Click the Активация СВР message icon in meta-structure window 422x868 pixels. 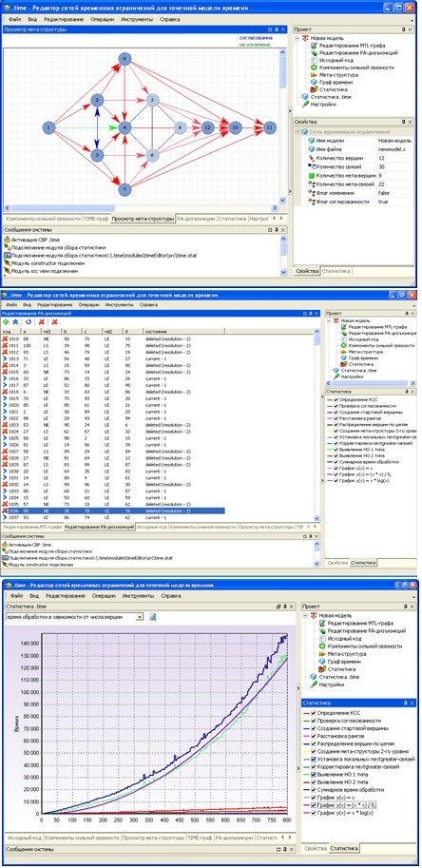[8, 241]
